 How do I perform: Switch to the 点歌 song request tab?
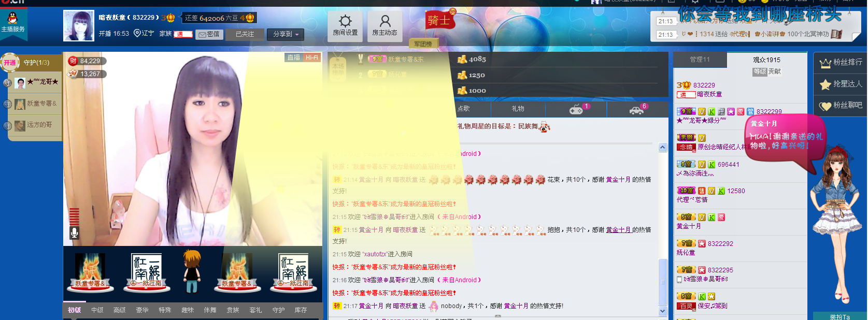point(464,109)
